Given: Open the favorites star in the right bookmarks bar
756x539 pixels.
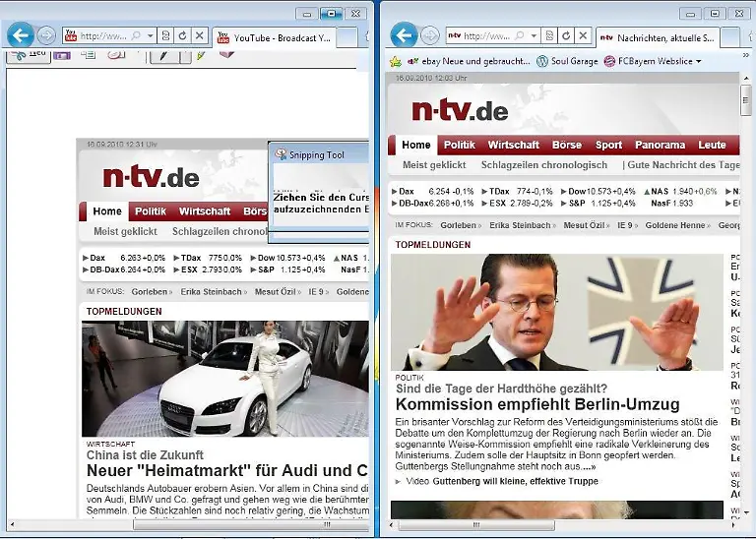Looking at the screenshot, I should click(396, 61).
